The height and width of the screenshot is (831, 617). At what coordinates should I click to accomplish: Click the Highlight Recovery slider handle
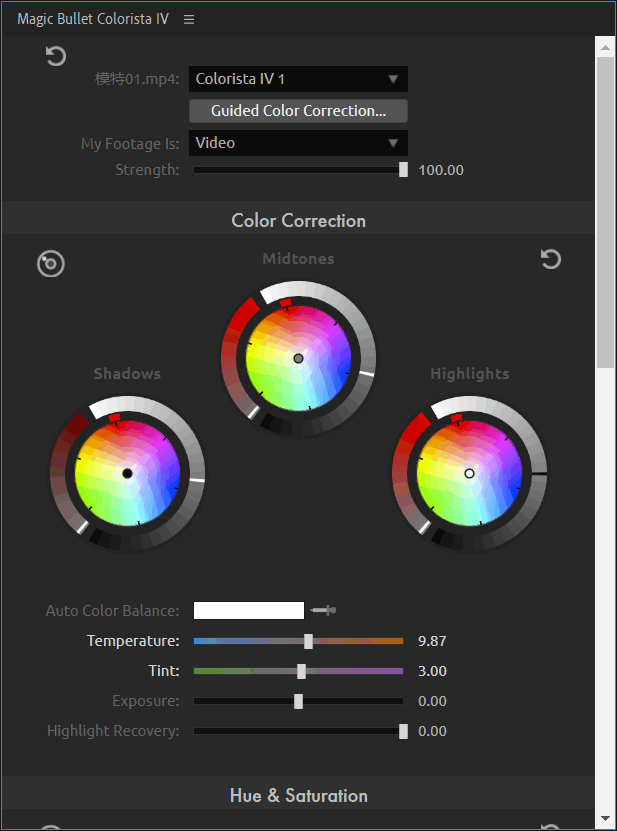pyautogui.click(x=403, y=731)
